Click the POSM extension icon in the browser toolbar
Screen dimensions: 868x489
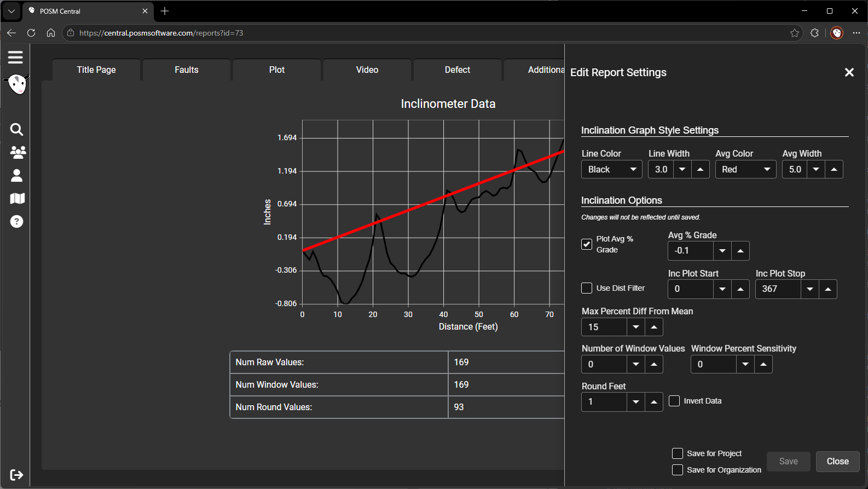pos(837,33)
